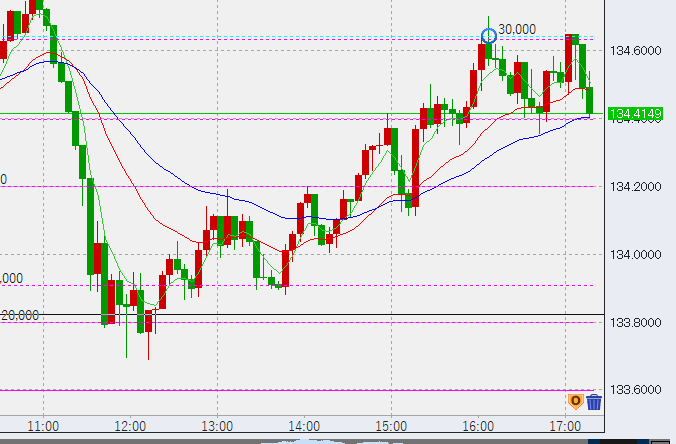
Task: Select the solid magenta line at 133.6000
Action: 300,390
